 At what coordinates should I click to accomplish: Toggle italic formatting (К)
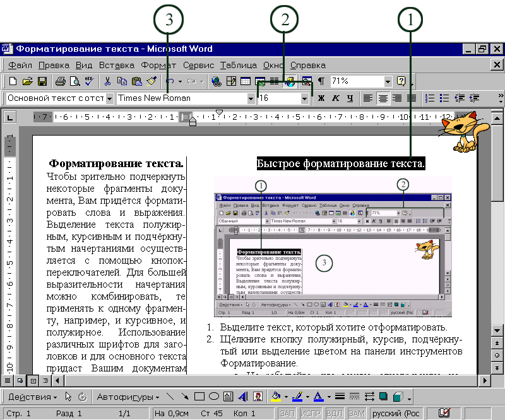tap(336, 98)
